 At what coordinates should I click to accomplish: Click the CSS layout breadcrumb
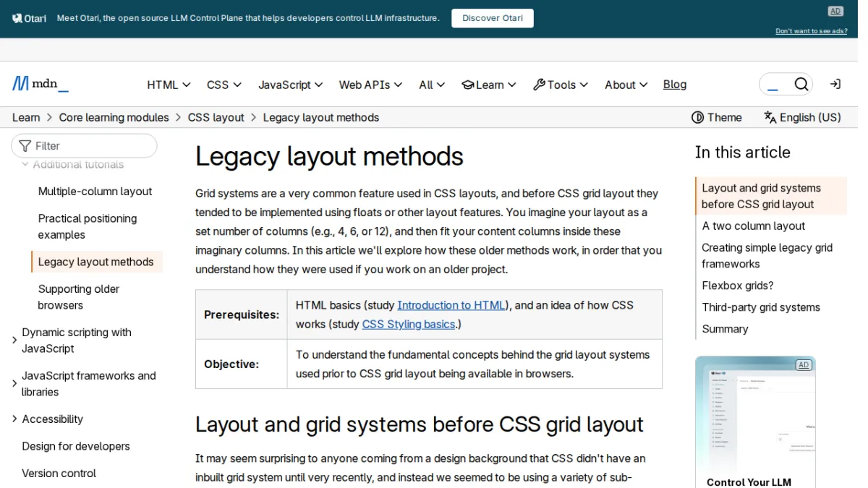click(x=216, y=117)
